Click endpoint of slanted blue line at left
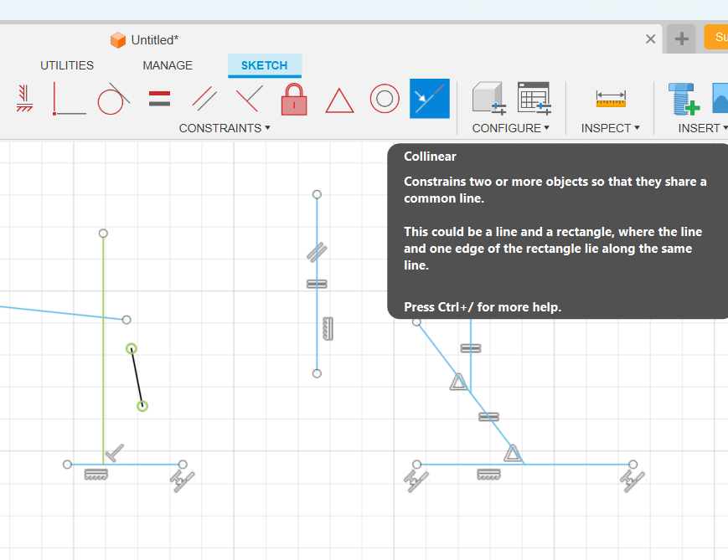The height and width of the screenshot is (560, 728). (x=126, y=320)
